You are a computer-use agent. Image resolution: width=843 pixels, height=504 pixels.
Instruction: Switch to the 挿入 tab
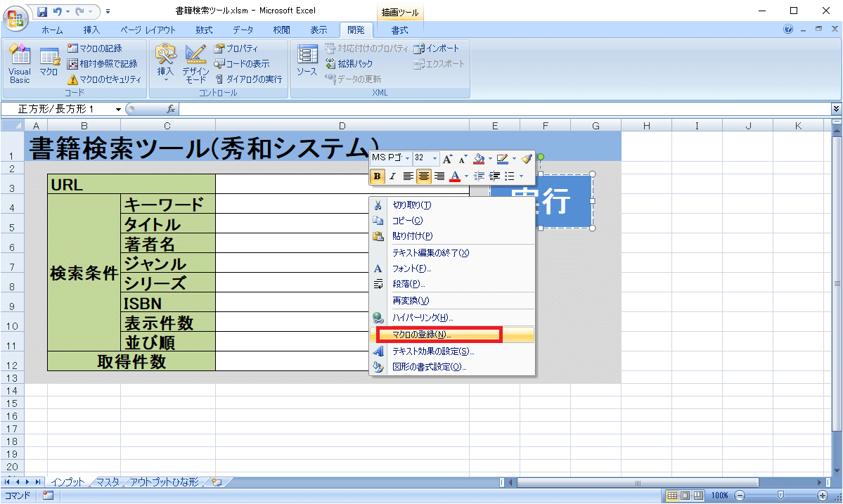click(91, 30)
